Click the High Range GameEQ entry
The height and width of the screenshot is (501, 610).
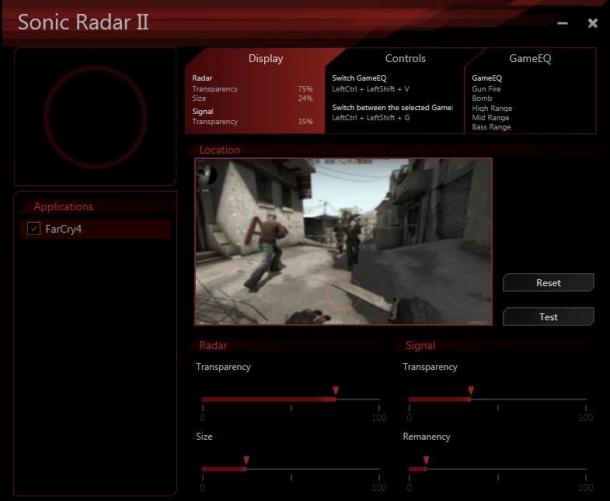[x=492, y=108]
